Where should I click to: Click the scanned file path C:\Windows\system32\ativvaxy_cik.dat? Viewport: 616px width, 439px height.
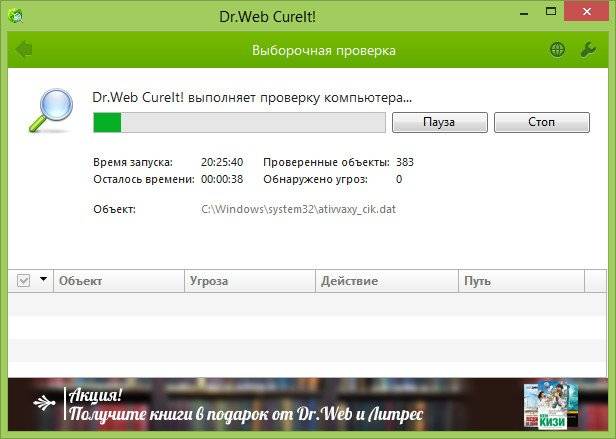(298, 209)
